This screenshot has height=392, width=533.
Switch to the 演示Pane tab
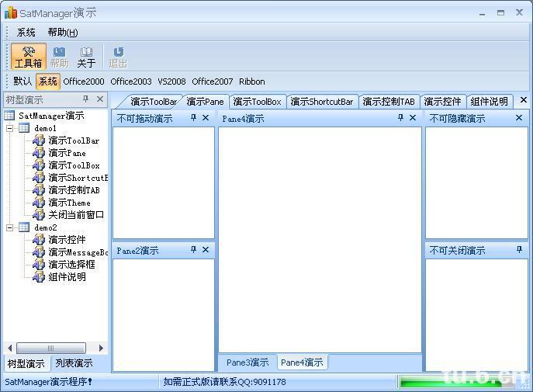point(205,102)
